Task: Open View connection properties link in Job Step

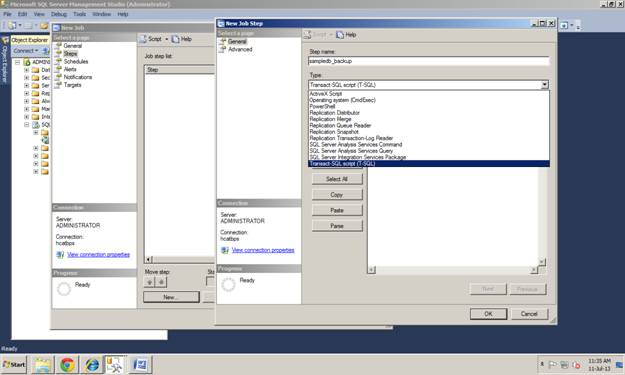Action: click(x=263, y=250)
